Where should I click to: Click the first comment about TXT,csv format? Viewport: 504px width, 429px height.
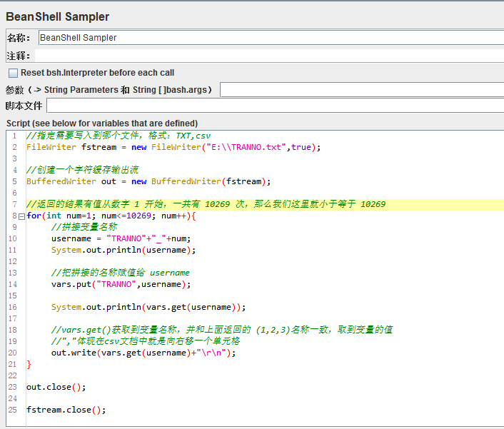(119, 136)
